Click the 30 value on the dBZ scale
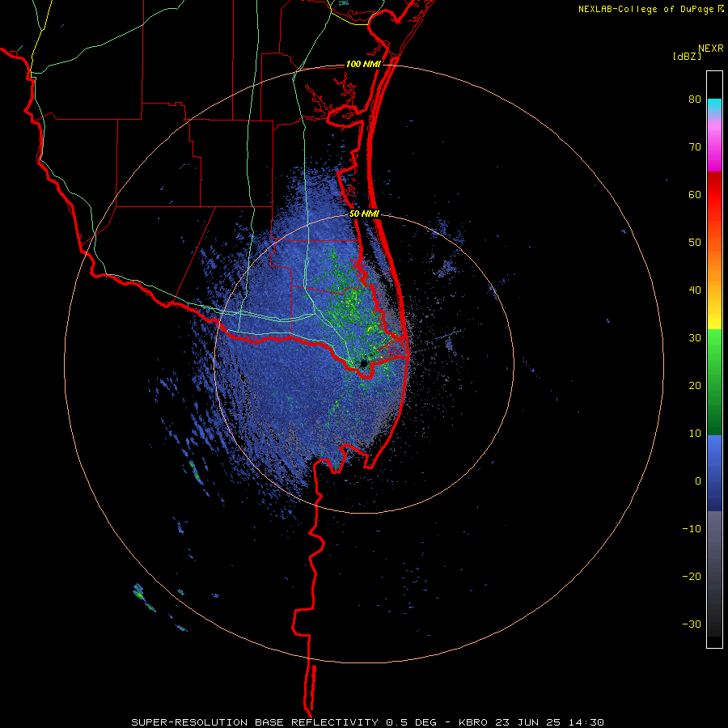The height and width of the screenshot is (728, 728). (x=695, y=338)
